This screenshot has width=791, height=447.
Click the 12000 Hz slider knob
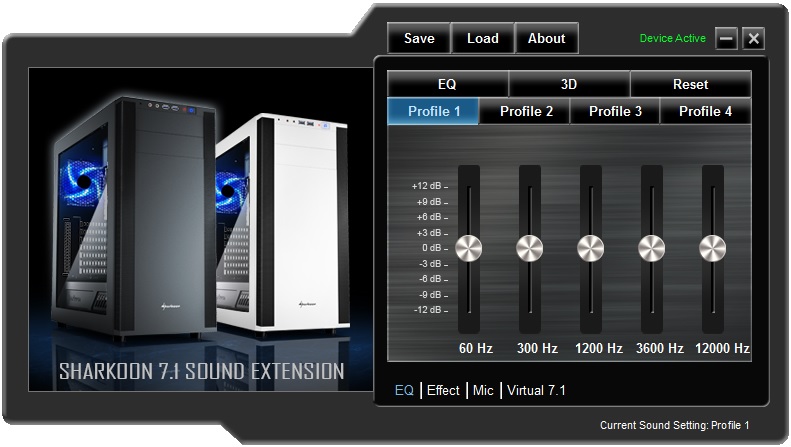(x=713, y=248)
